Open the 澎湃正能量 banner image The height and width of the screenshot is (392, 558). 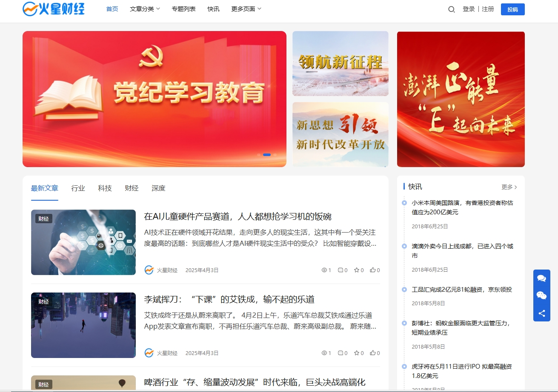coord(461,99)
